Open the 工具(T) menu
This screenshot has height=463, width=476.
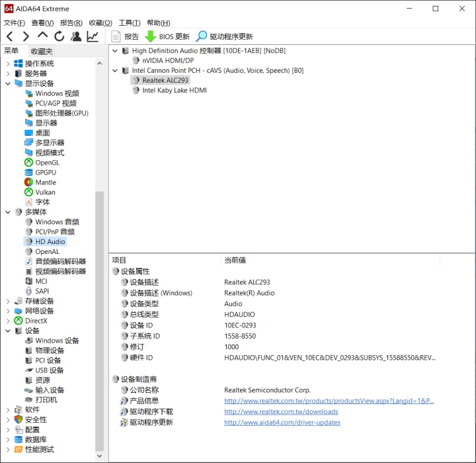[x=130, y=22]
